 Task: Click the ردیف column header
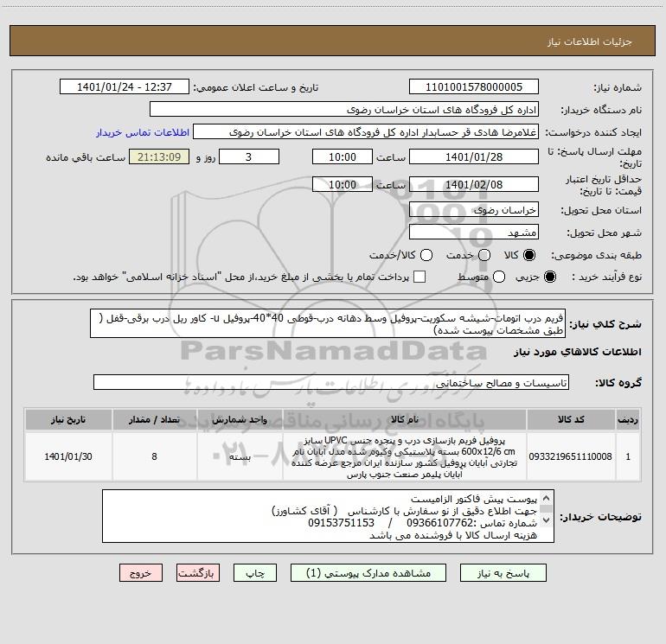pyautogui.click(x=628, y=419)
